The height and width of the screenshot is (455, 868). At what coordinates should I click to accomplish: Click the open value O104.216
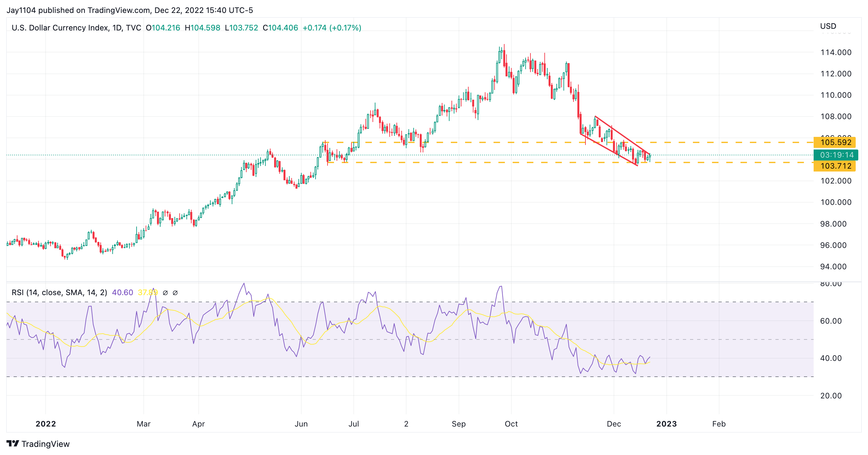click(x=163, y=28)
